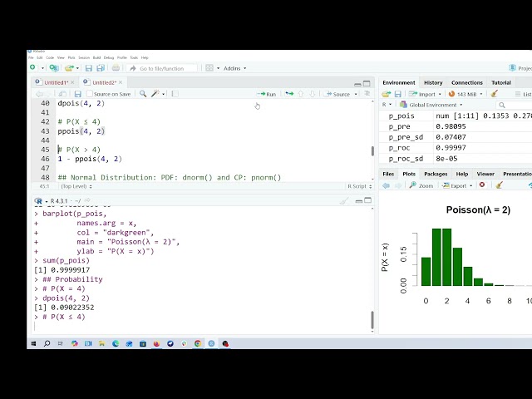532x399 pixels.
Task: Clear environment objects with broom icon
Action: point(495,94)
